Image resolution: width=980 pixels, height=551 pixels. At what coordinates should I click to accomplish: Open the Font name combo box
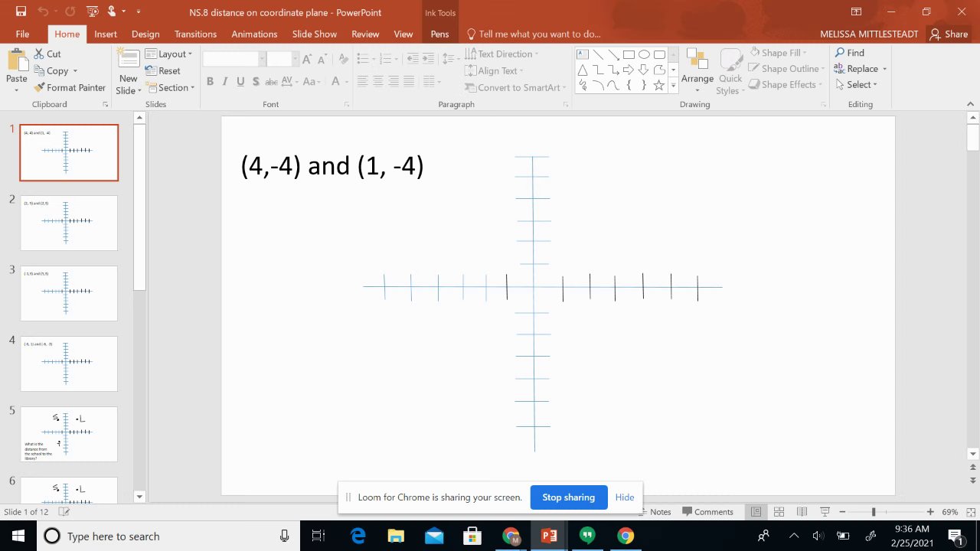coord(234,59)
